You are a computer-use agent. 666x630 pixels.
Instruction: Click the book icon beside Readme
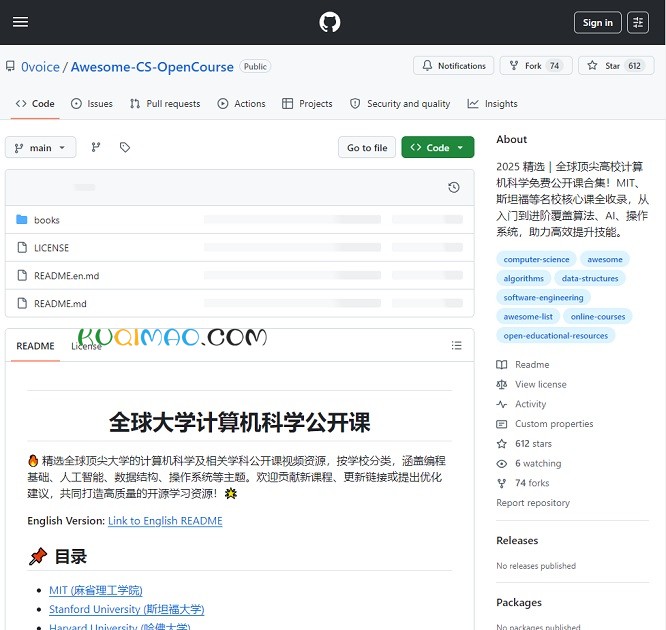pyautogui.click(x=502, y=364)
